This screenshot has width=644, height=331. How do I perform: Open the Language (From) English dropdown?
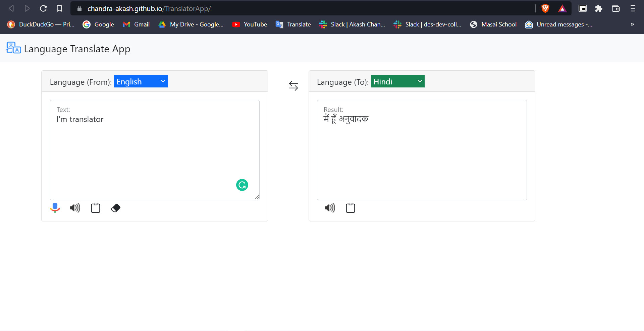pyautogui.click(x=141, y=81)
